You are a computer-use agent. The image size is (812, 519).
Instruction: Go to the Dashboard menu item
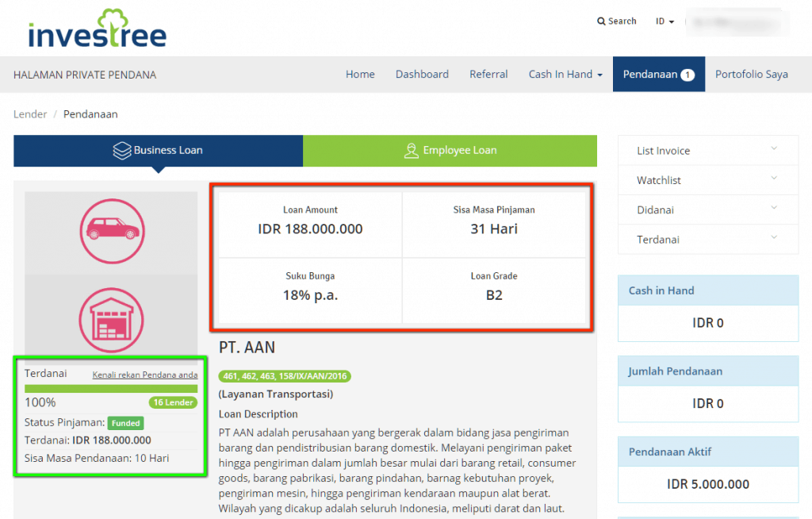click(422, 74)
